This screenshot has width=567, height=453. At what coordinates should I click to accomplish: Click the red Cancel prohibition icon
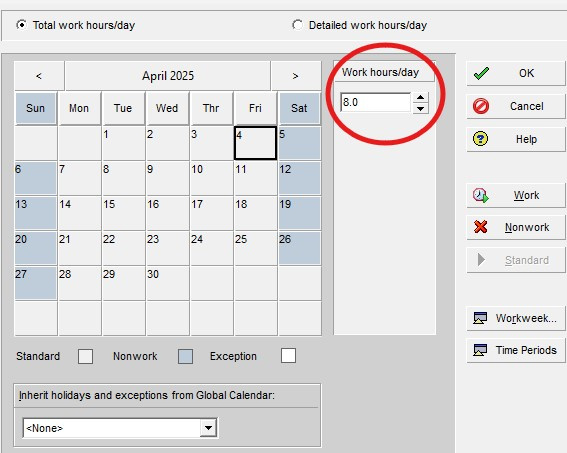[481, 106]
